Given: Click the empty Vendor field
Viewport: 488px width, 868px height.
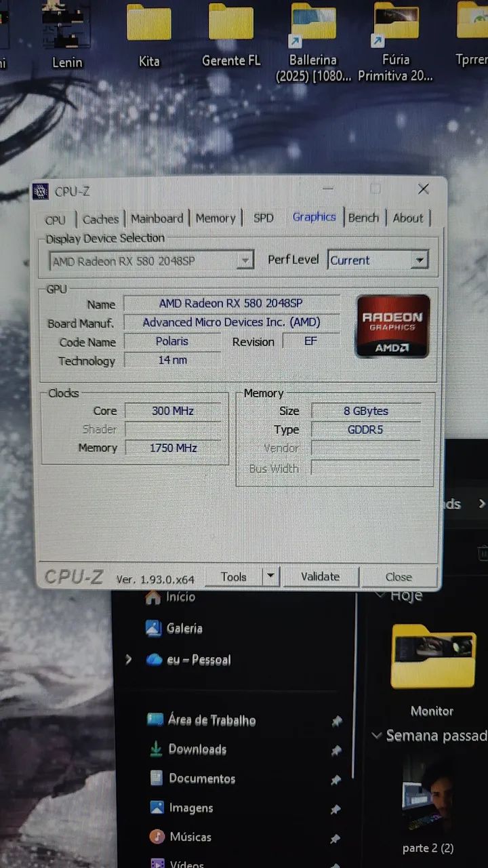Looking at the screenshot, I should click(366, 448).
